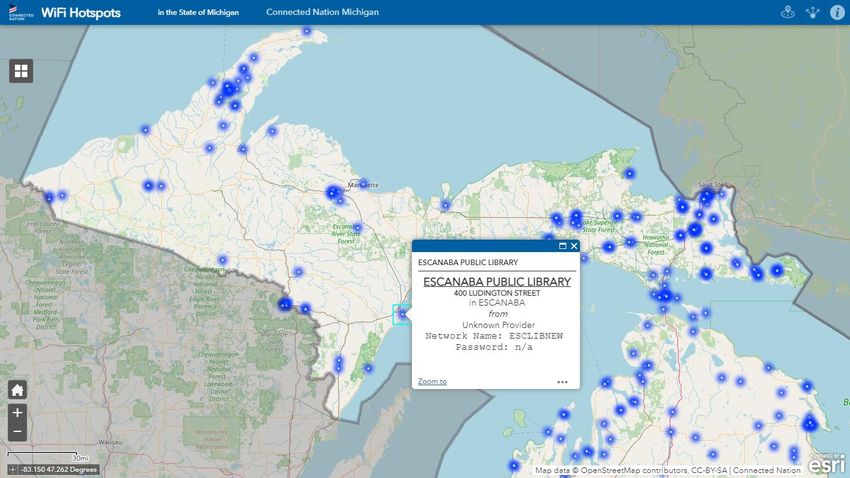Click the ESCANABA PUBLIC LIBRARY underlined heading

click(x=497, y=282)
